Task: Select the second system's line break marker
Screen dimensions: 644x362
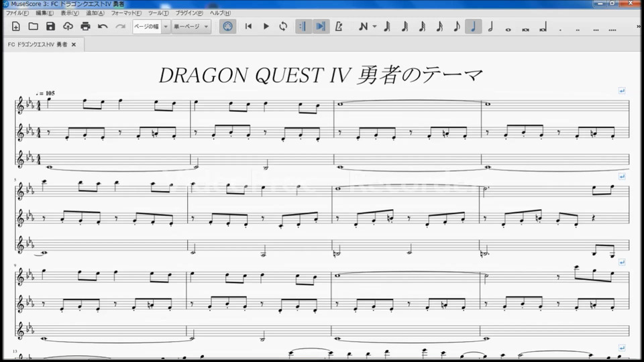Action: [622, 176]
